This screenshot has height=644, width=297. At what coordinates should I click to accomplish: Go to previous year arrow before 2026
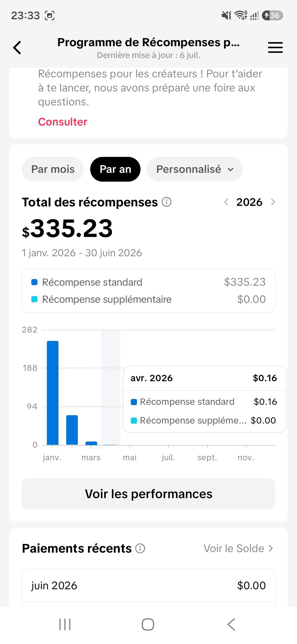pos(226,202)
